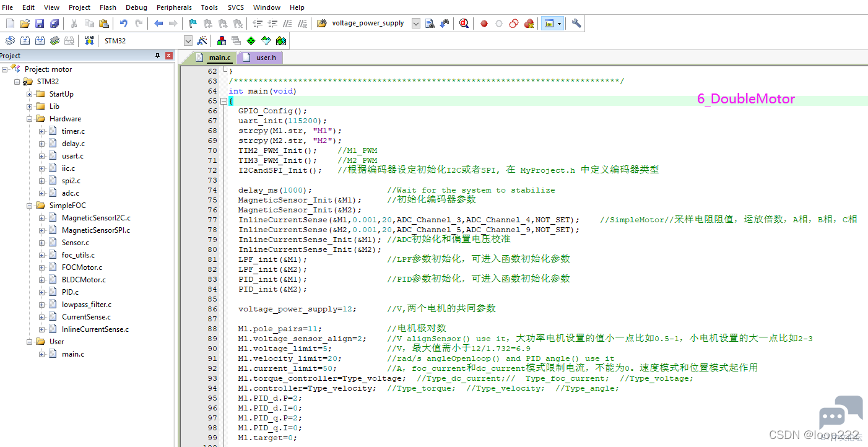
Task: Save the current file
Action: (x=40, y=24)
